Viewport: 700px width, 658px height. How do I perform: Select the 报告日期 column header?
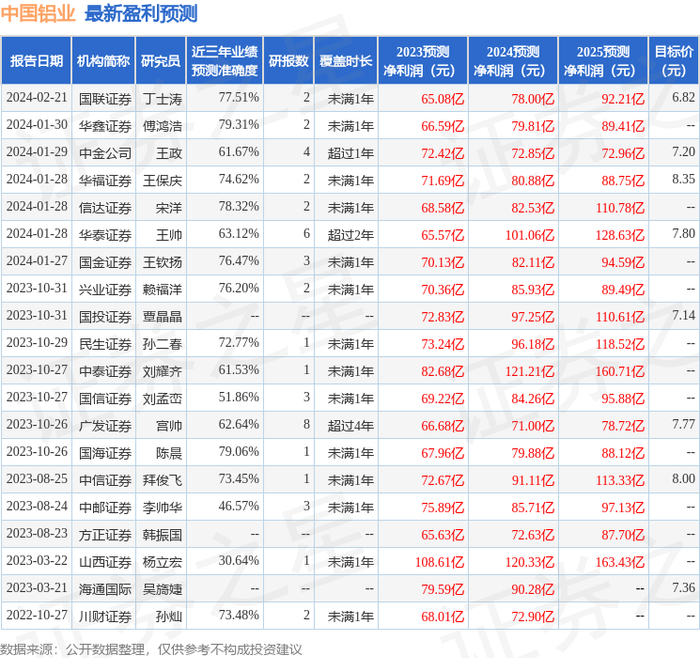pos(36,61)
